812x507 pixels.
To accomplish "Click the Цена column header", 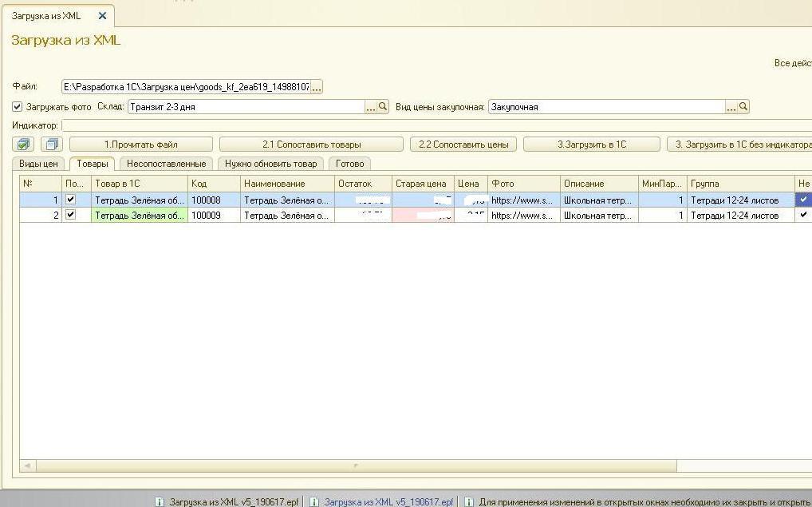I will 471,184.
